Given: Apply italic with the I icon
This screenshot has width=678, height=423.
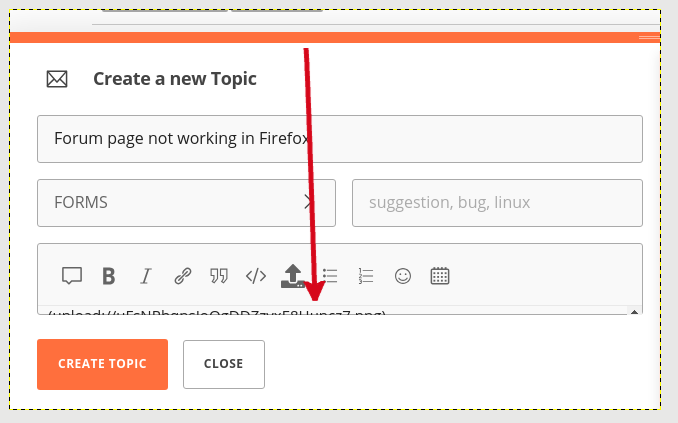Looking at the screenshot, I should click(146, 276).
